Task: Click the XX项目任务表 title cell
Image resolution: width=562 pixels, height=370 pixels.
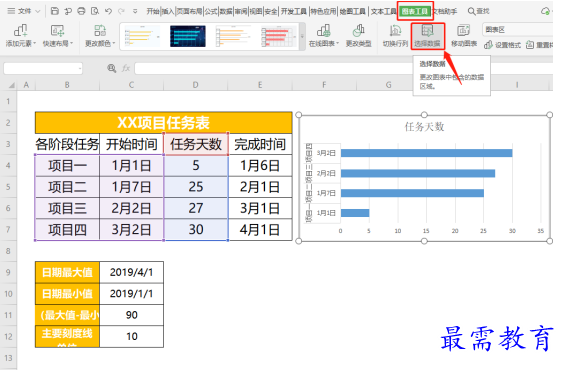Action: click(163, 123)
